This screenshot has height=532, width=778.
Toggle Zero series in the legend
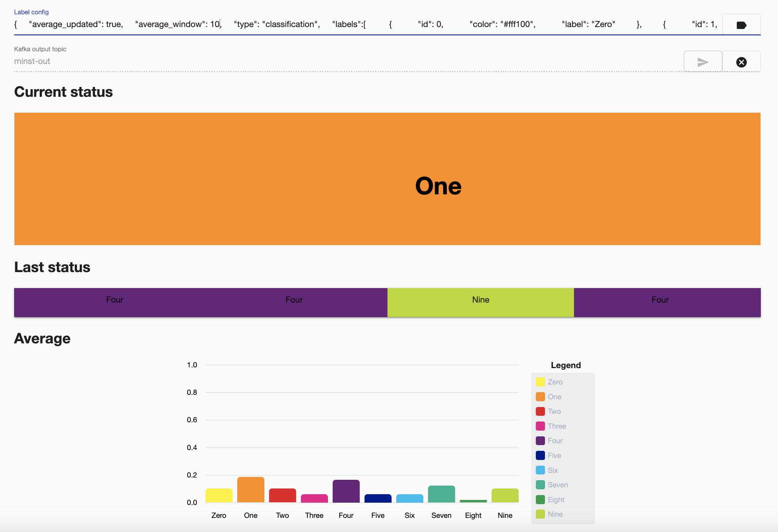point(555,382)
